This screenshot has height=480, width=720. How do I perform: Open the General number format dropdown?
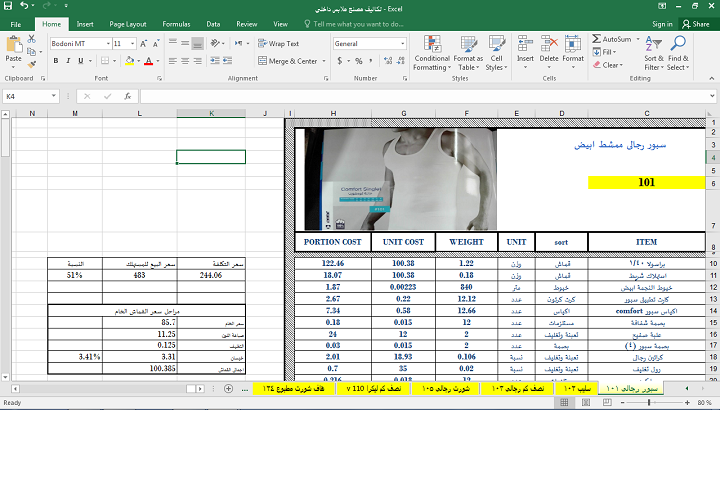[403, 44]
